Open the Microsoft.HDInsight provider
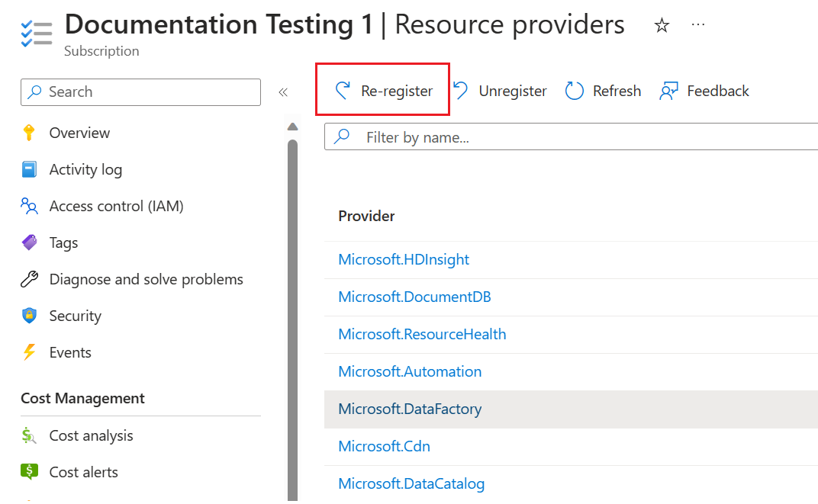 (x=403, y=259)
